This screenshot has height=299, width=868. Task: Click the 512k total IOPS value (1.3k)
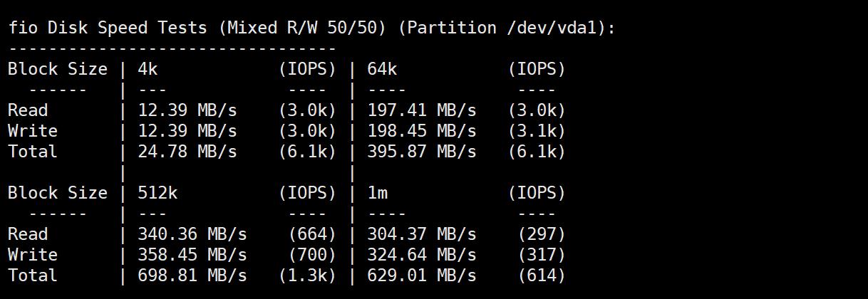tap(307, 276)
